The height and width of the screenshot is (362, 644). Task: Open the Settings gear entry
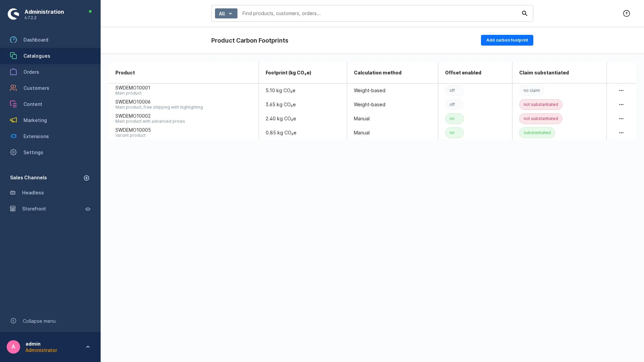point(50,153)
